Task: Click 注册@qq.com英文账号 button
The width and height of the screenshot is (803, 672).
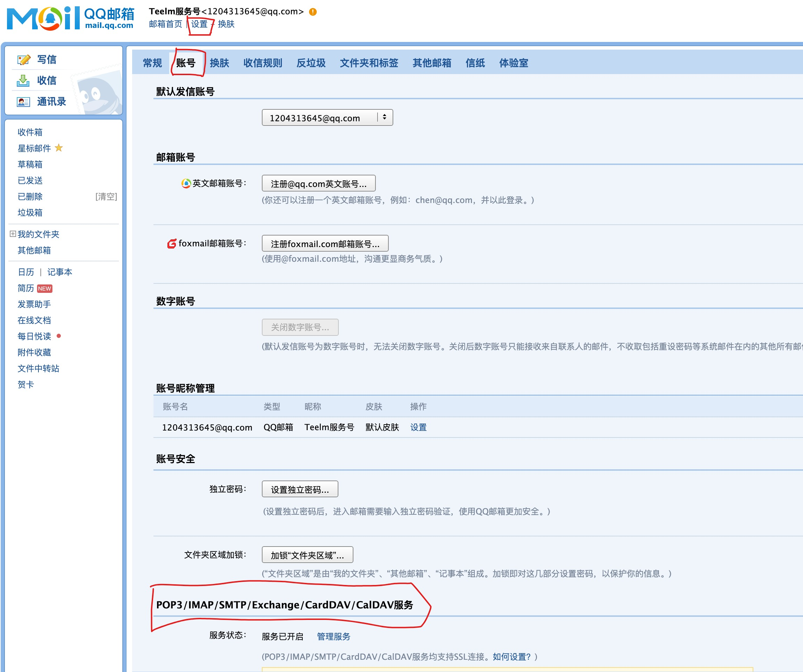Action: [318, 184]
